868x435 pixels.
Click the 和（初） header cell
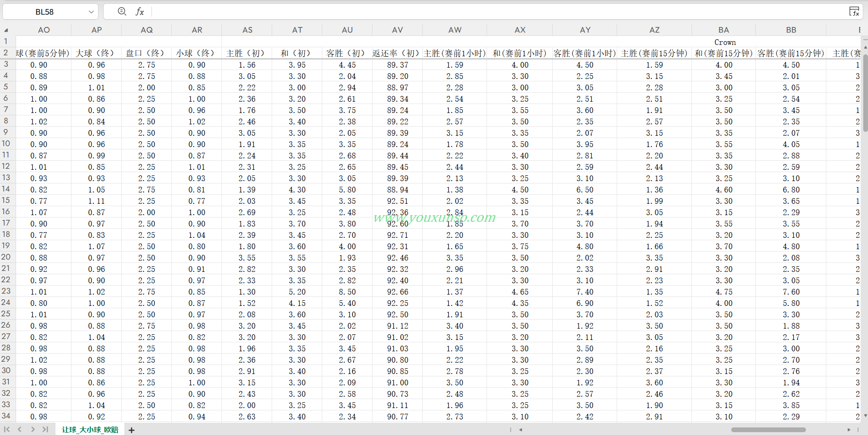297,53
